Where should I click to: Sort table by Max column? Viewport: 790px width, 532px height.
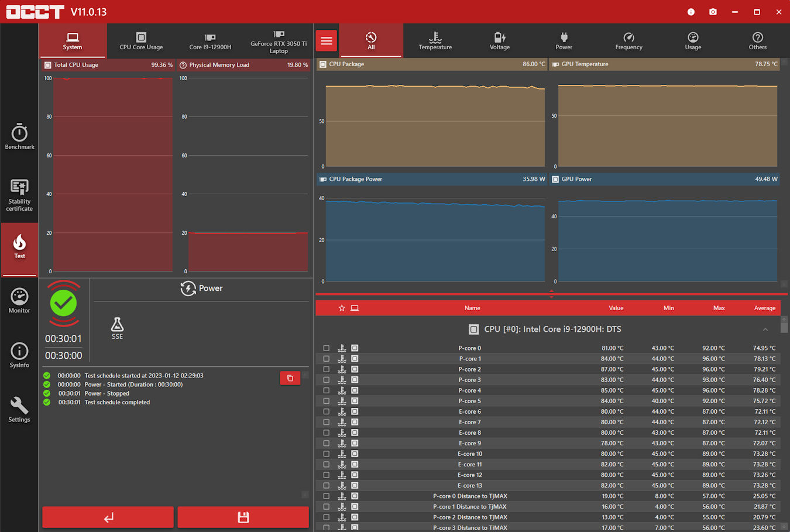[x=719, y=308]
